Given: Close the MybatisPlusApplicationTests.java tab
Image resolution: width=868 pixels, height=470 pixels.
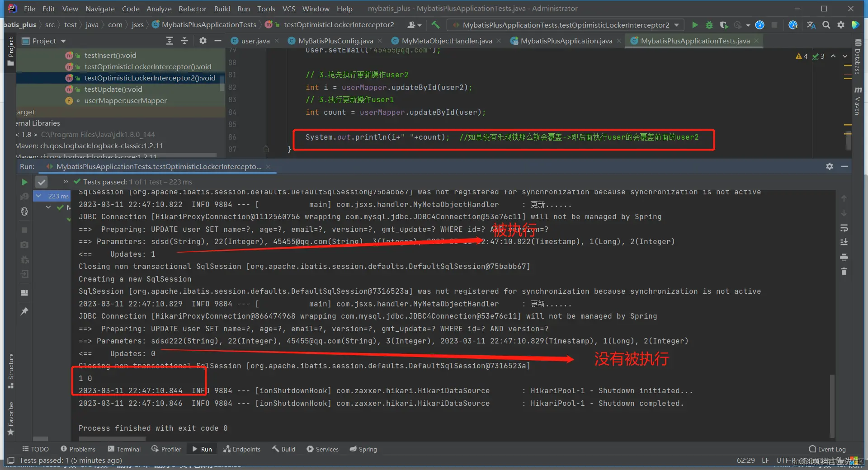Looking at the screenshot, I should point(756,41).
